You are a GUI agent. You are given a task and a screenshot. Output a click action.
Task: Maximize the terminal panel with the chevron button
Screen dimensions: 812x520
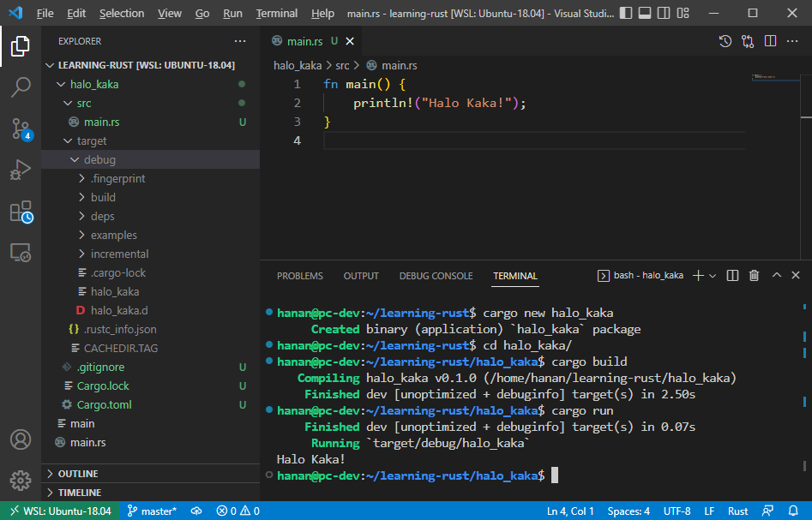coord(775,275)
